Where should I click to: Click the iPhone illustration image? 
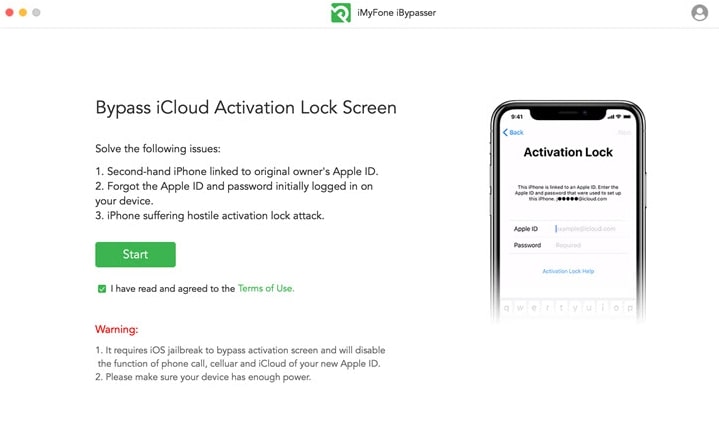pyautogui.click(x=568, y=211)
